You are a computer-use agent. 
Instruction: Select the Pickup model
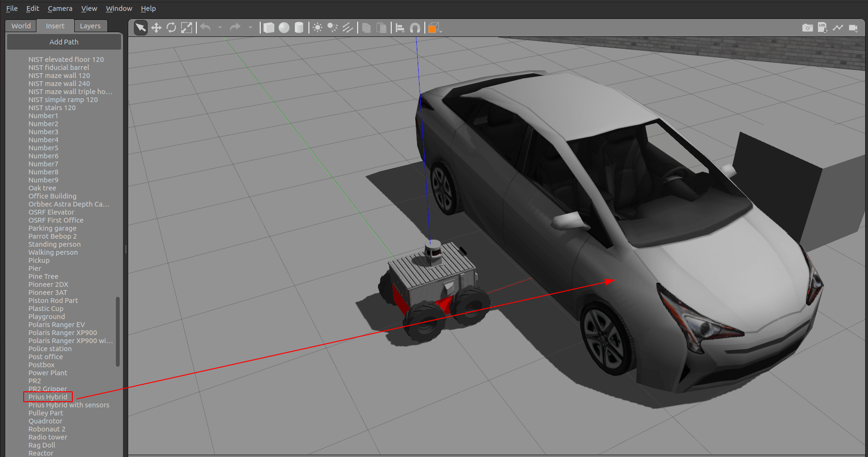pyautogui.click(x=39, y=260)
